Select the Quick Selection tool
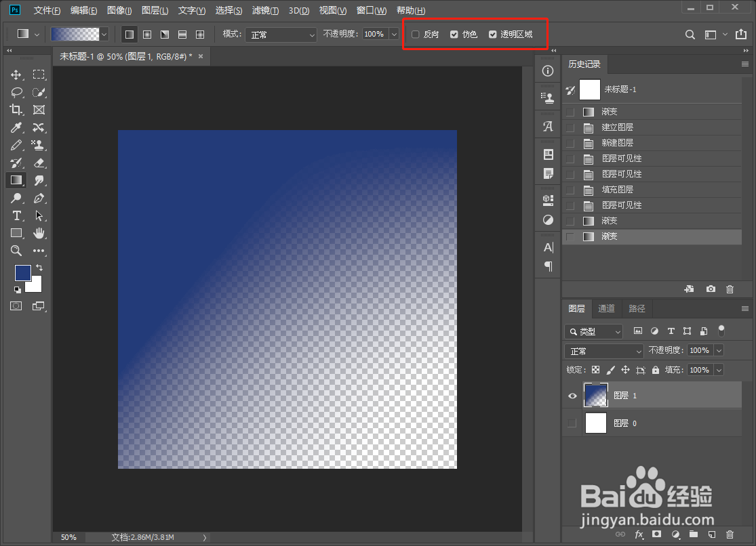Viewport: 756px width, 546px height. (39, 92)
